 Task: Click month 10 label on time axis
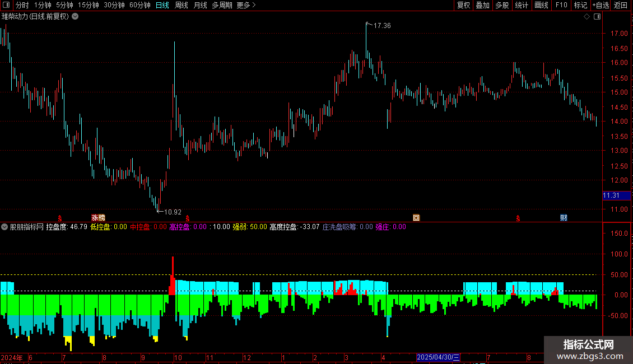(x=178, y=357)
